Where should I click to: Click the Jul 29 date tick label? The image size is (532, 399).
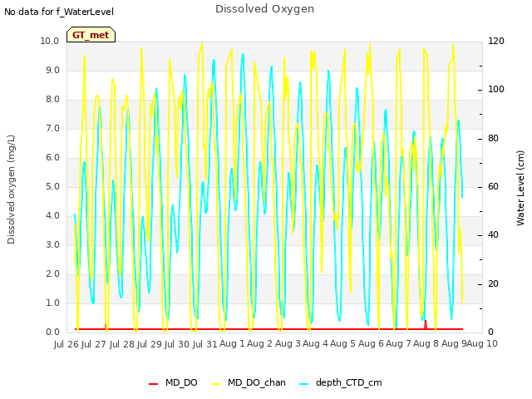149,344
